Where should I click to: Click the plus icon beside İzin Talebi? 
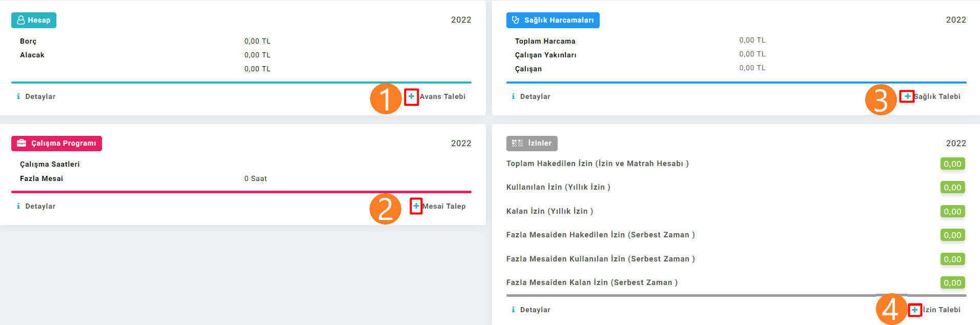[x=914, y=310]
